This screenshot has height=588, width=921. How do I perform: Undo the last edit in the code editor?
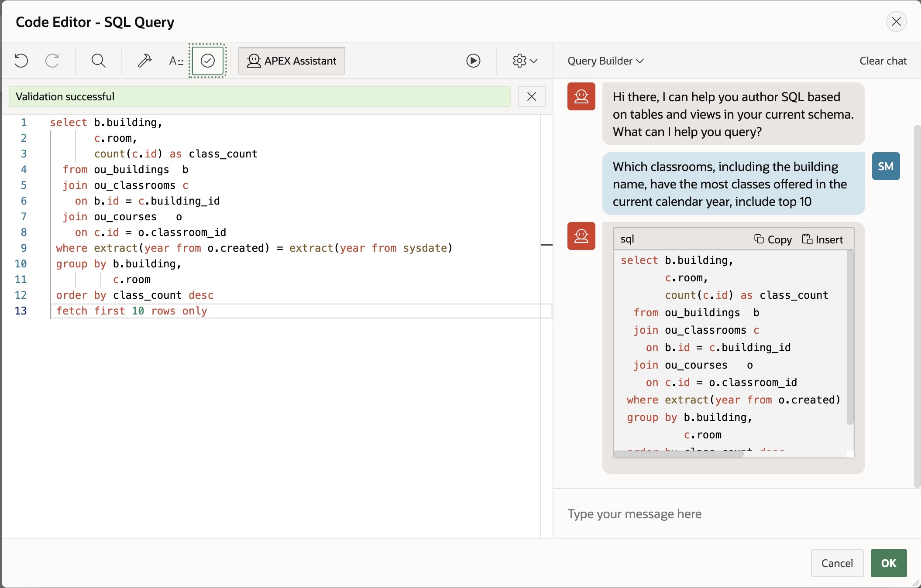pyautogui.click(x=21, y=61)
